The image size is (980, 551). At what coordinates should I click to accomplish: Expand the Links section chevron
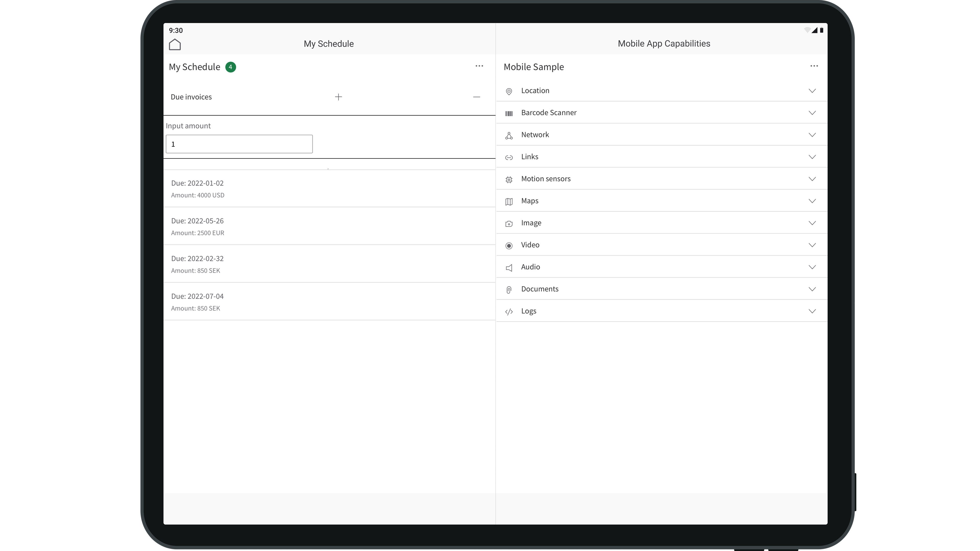coord(812,157)
